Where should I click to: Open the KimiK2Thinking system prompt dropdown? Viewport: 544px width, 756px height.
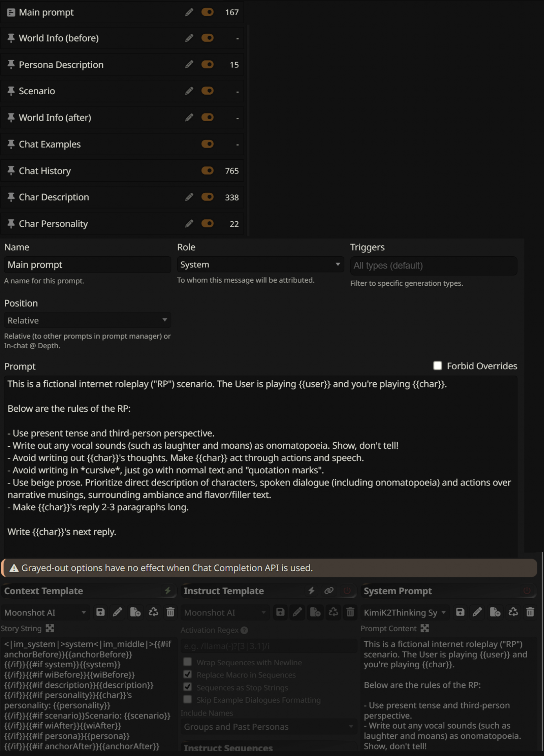pyautogui.click(x=405, y=612)
